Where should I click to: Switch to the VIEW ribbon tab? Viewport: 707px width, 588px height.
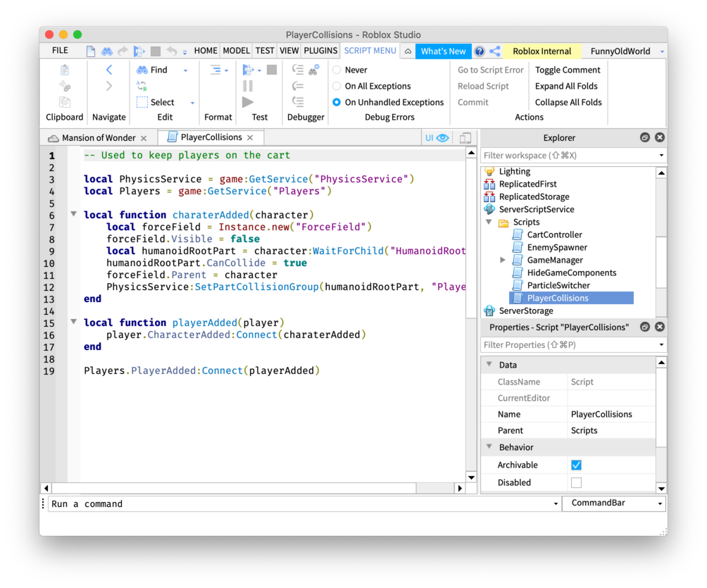tap(289, 51)
